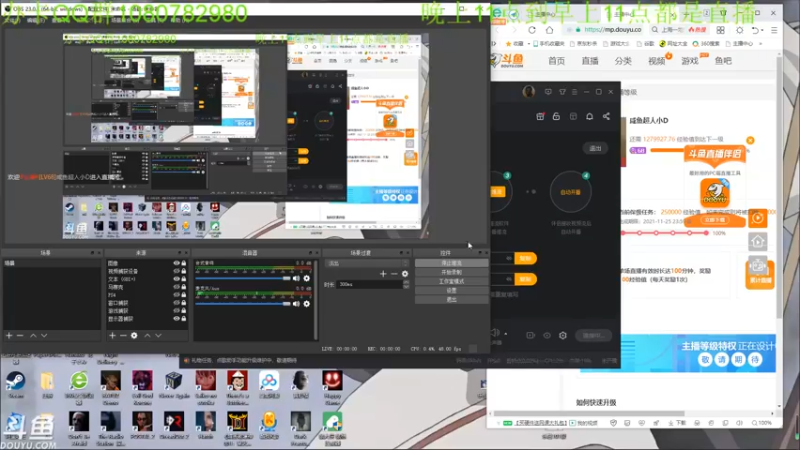Open the browser hamburger main menu

coord(774,30)
